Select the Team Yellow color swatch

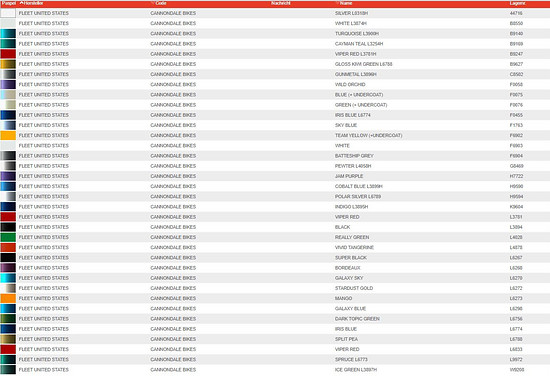tap(8, 135)
